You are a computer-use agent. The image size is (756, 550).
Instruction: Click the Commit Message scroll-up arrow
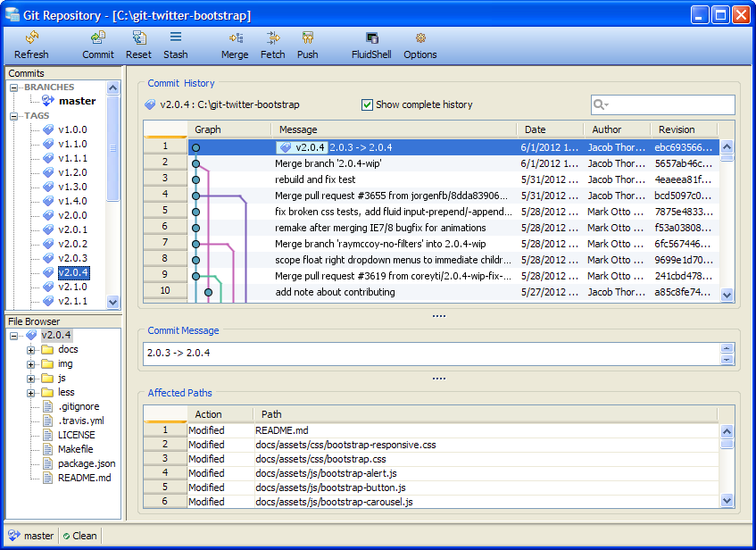(x=727, y=348)
